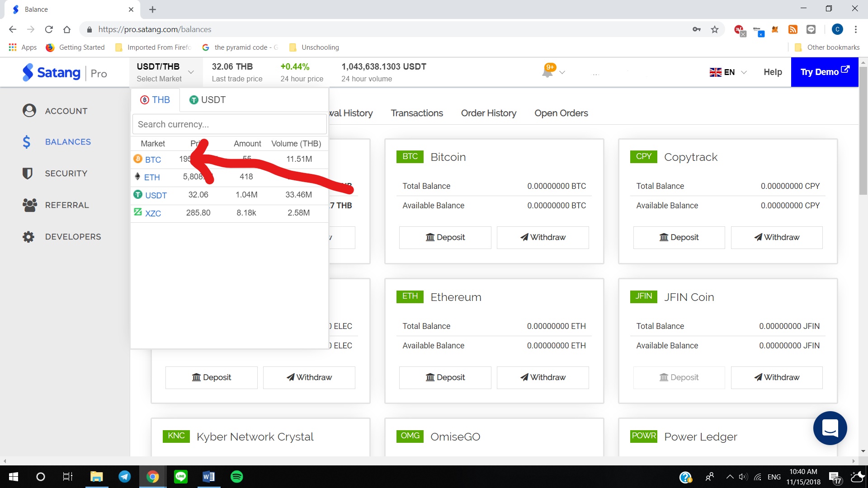
Task: Bookmark this page with the star icon
Action: click(x=715, y=29)
